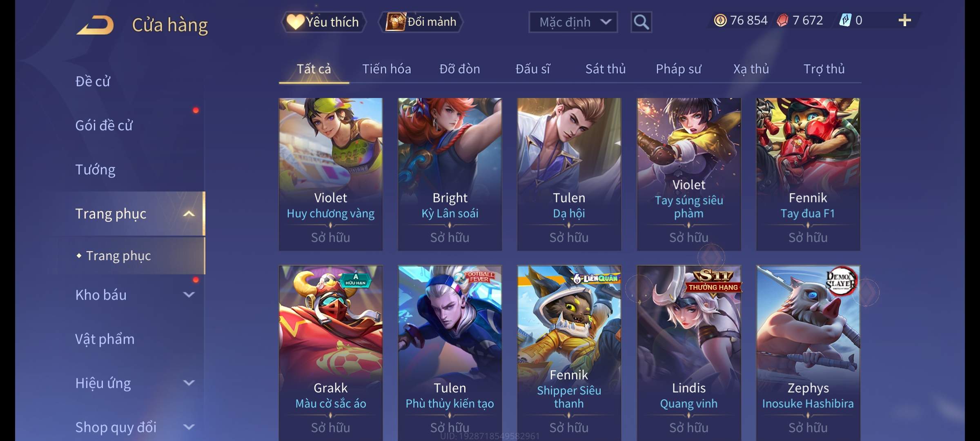Select the Pháp sư category tab
Image resolution: width=980 pixels, height=441 pixels.
[x=678, y=69]
